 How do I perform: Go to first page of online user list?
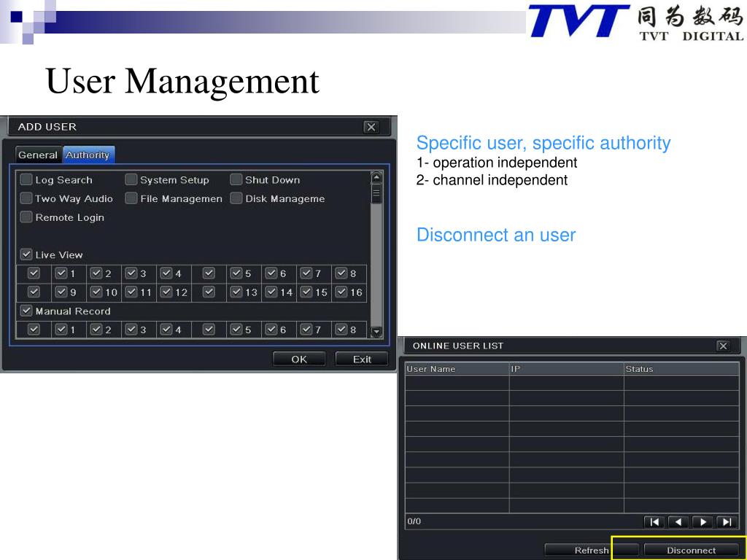point(654,522)
